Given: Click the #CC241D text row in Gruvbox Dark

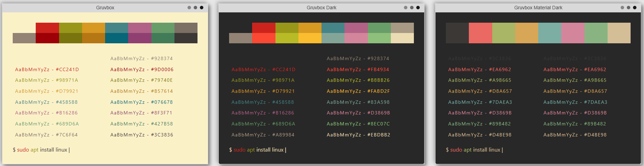Looking at the screenshot, I should pos(263,69).
